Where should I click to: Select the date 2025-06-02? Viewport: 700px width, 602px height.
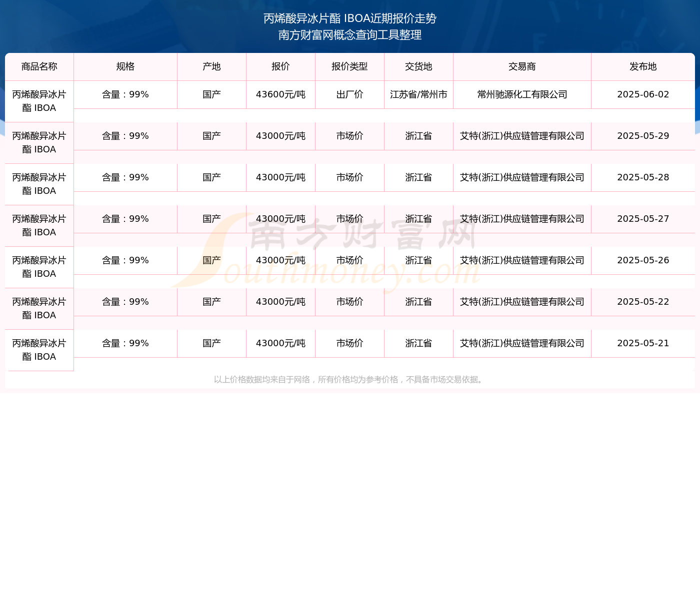[643, 95]
